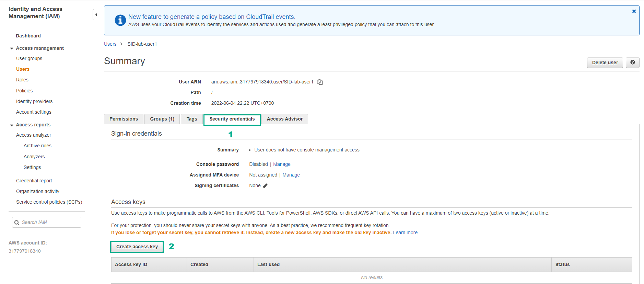This screenshot has height=284, width=644.
Task: Dismiss the CloudTrail info banner
Action: pyautogui.click(x=634, y=11)
